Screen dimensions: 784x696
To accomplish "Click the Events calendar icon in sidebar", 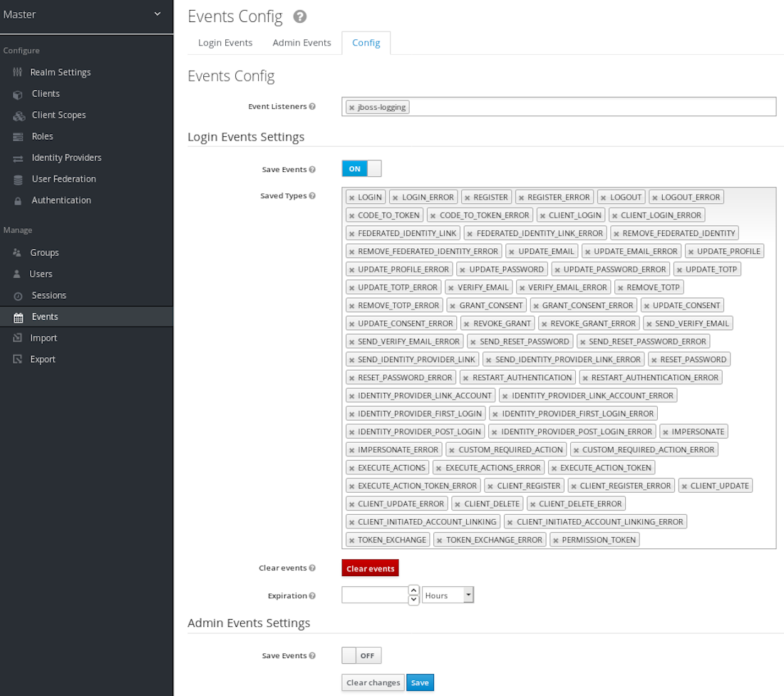I will tap(18, 317).
